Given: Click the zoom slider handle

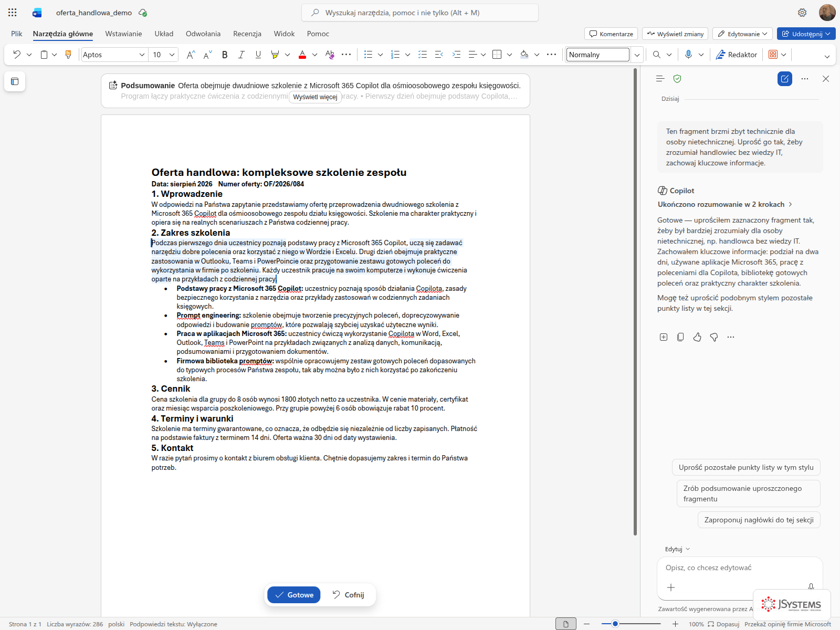Looking at the screenshot, I should coord(615,624).
